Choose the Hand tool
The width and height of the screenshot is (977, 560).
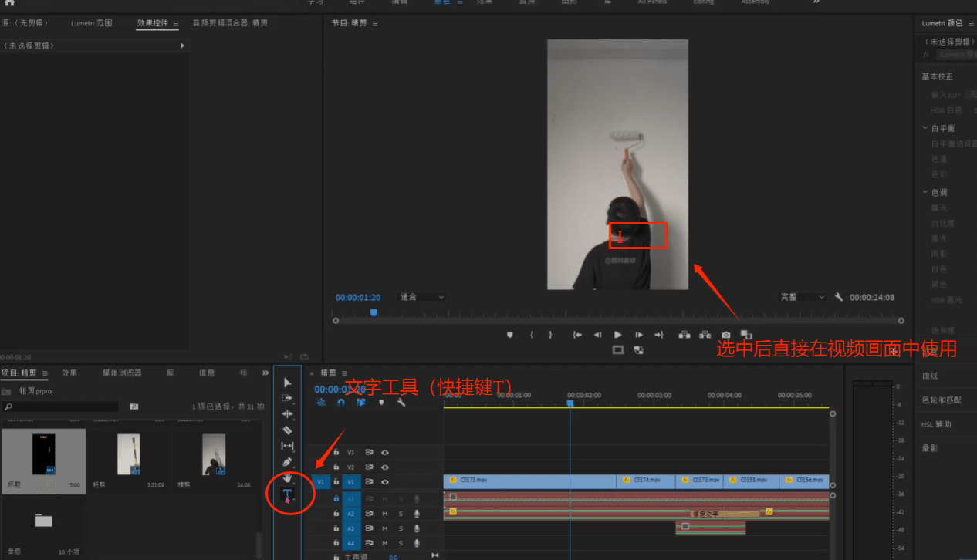[287, 477]
